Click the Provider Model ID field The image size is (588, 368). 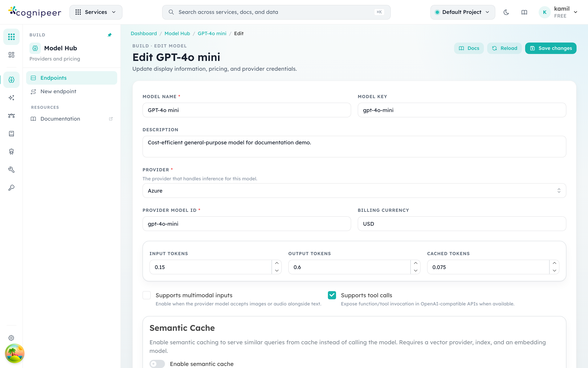[x=247, y=224]
